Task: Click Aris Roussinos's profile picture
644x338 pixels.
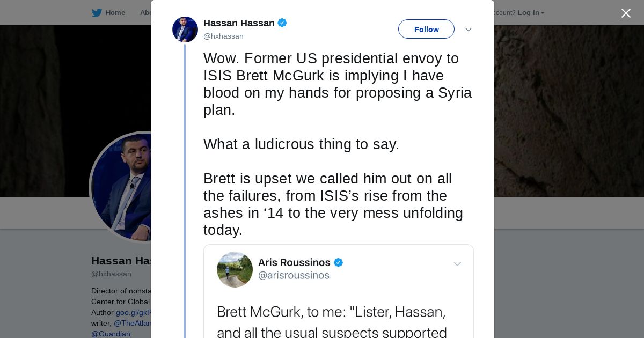Action: [235, 269]
